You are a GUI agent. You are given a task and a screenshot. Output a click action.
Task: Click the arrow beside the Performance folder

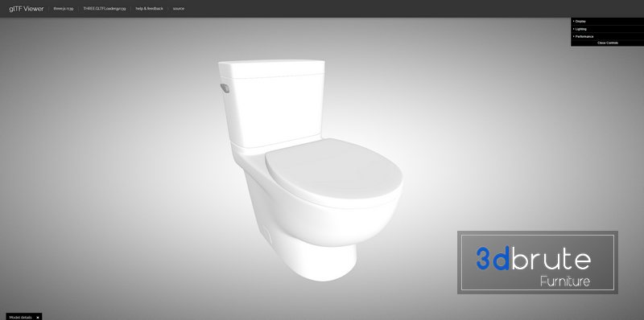pos(574,36)
